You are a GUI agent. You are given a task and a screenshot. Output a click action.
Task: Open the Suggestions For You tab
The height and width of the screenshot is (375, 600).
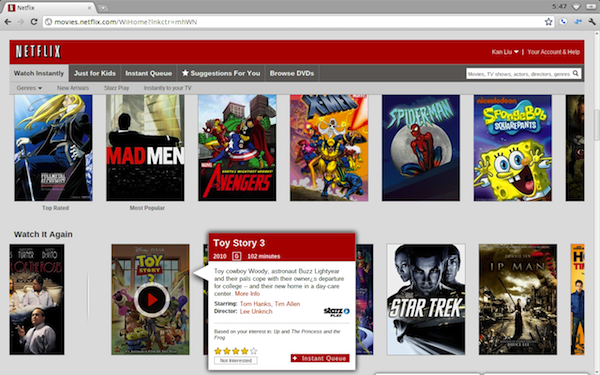pyautogui.click(x=221, y=73)
